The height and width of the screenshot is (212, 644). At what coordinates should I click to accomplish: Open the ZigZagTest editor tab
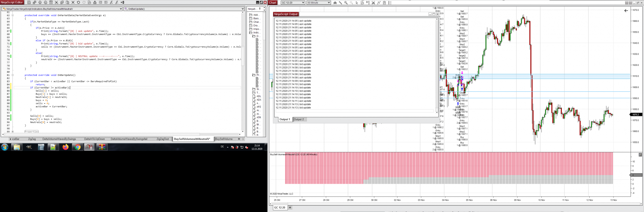click(x=163, y=139)
